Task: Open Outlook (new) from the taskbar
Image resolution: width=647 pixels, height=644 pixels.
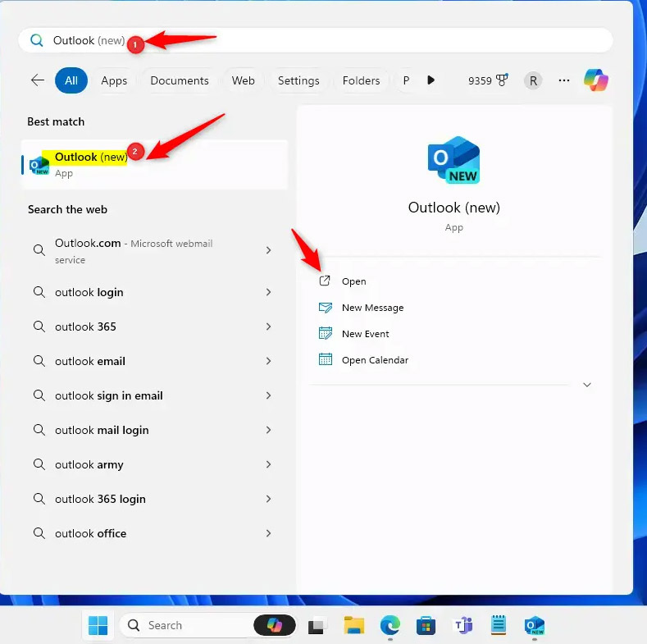Action: tap(535, 626)
